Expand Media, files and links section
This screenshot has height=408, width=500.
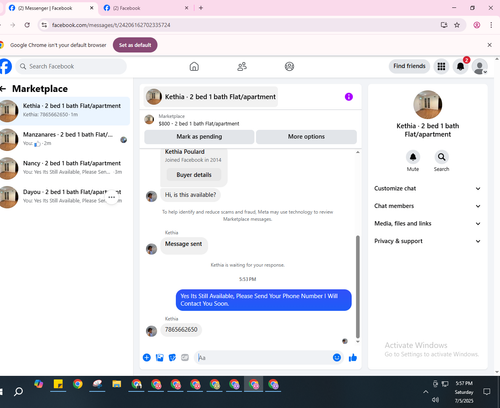click(428, 224)
